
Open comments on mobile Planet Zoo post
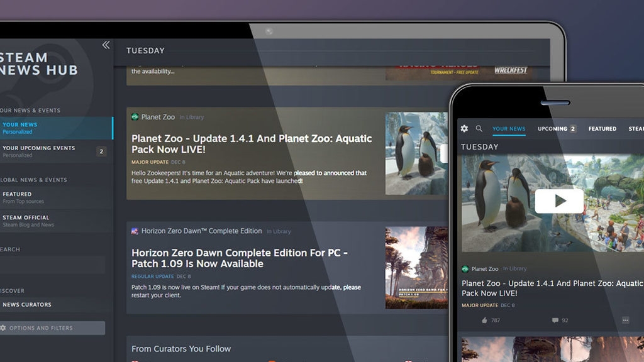(555, 321)
